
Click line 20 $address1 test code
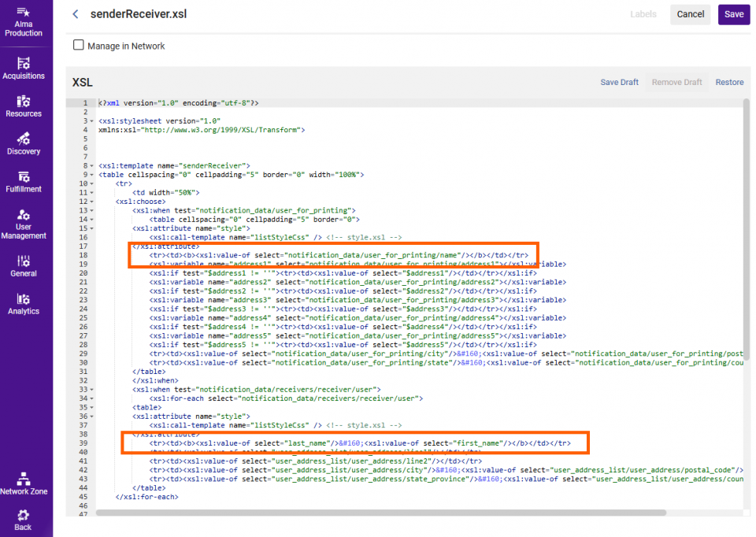(343, 273)
